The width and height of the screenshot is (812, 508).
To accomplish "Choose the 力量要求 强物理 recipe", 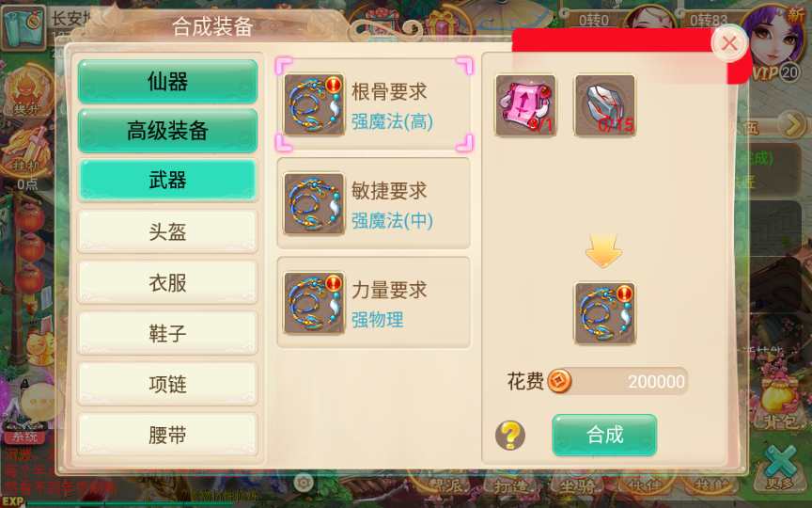I will coord(374,303).
